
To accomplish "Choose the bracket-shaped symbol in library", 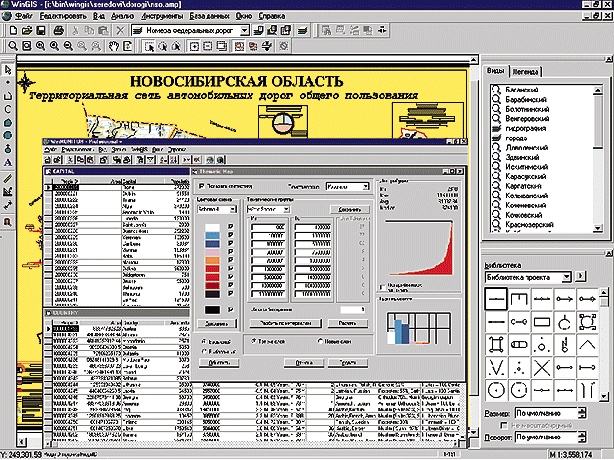I will tap(519, 299).
